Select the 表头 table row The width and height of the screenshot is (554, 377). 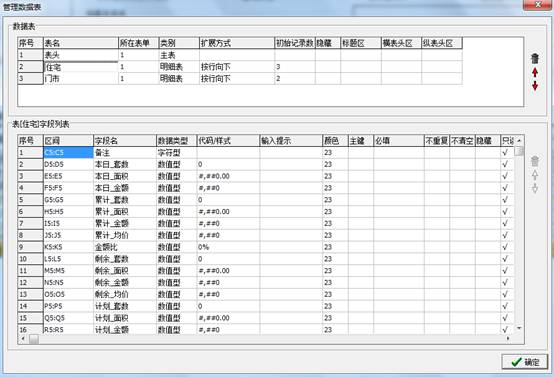(x=240, y=55)
